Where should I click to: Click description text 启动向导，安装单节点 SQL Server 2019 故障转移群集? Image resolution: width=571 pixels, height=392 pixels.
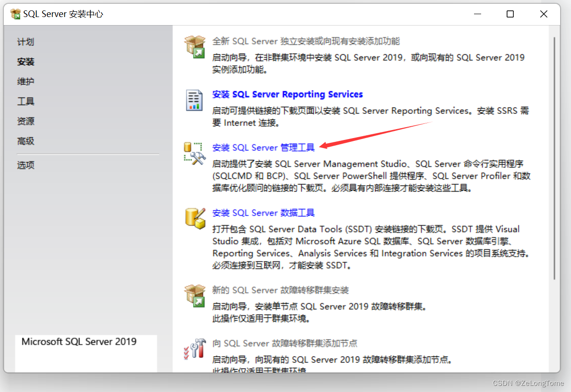click(x=320, y=313)
